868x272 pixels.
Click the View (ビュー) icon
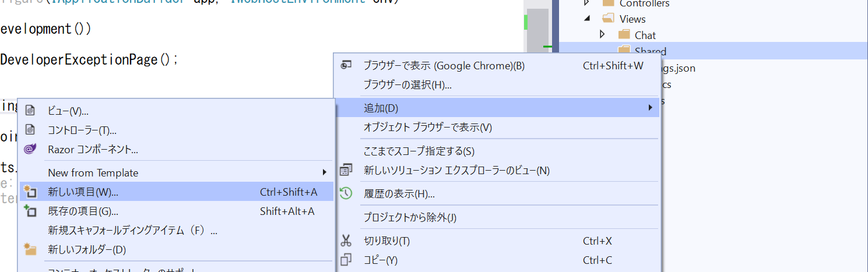click(30, 111)
